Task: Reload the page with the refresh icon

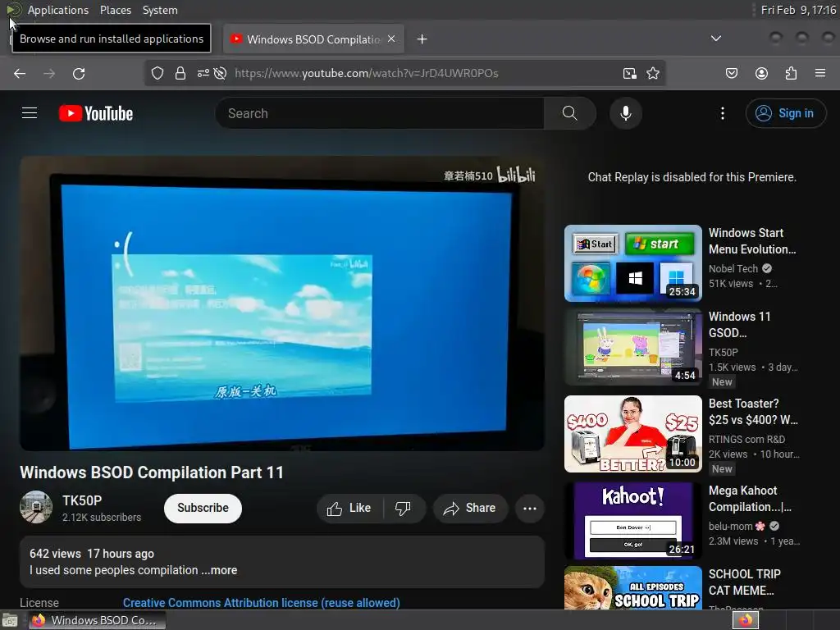Action: 79,73
